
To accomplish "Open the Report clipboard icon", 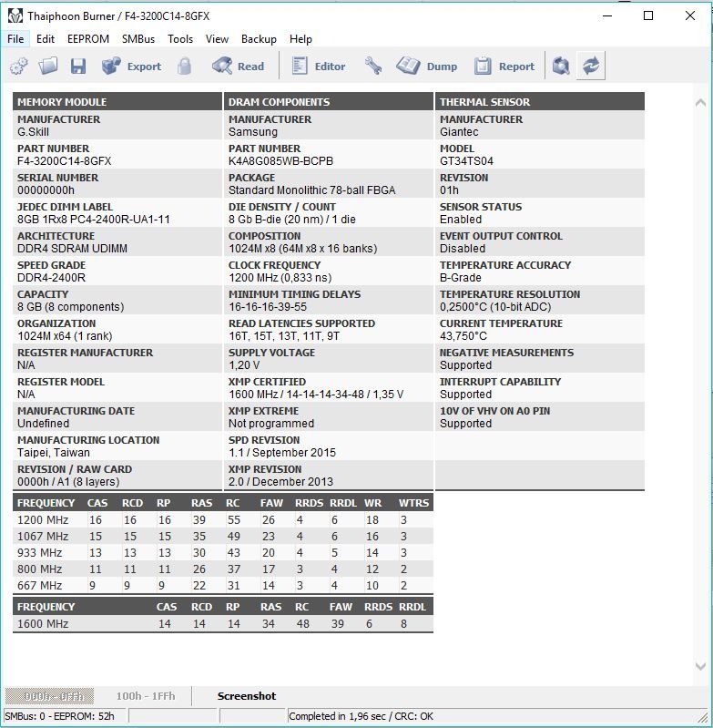I will [x=483, y=66].
